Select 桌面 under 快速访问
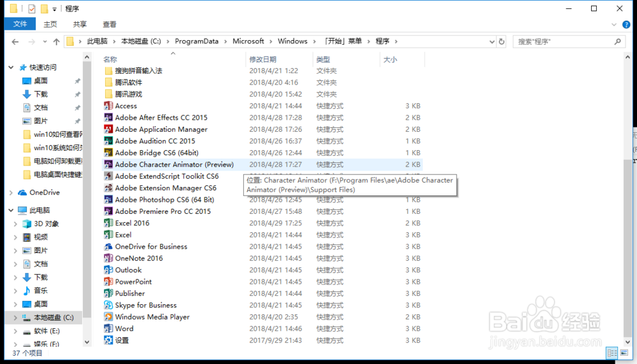The image size is (637, 364). tap(41, 81)
